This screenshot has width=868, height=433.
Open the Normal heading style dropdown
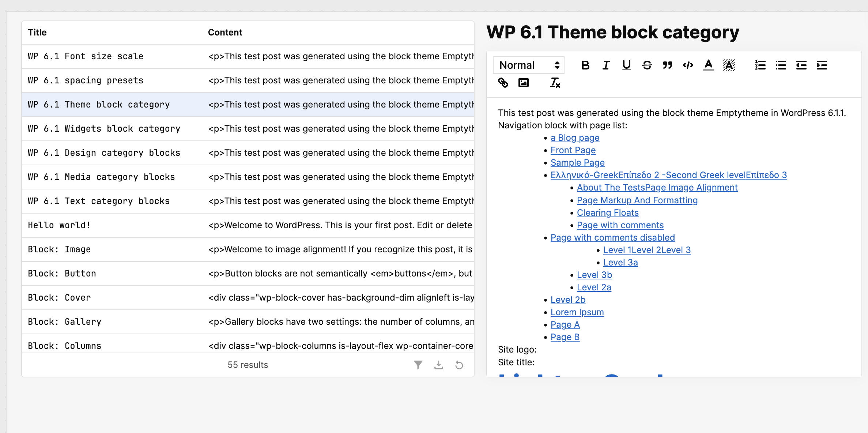pyautogui.click(x=529, y=65)
